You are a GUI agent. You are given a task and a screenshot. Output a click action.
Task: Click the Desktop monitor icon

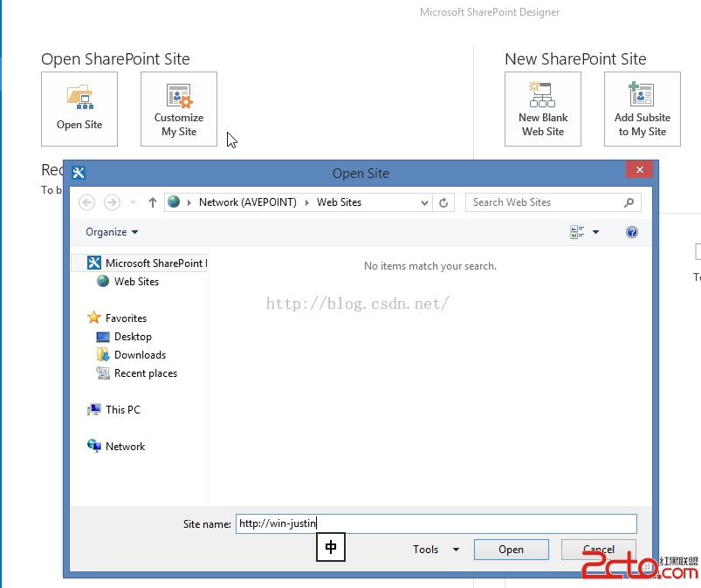click(x=103, y=337)
